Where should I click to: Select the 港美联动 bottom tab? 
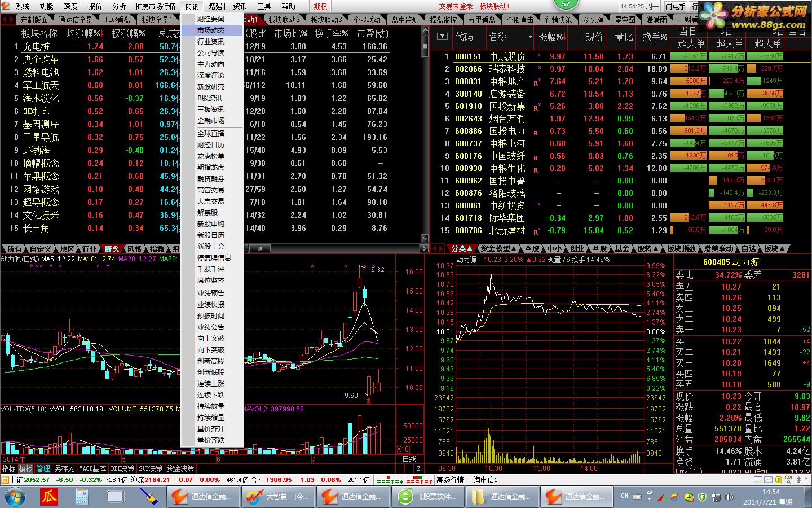tap(719, 248)
